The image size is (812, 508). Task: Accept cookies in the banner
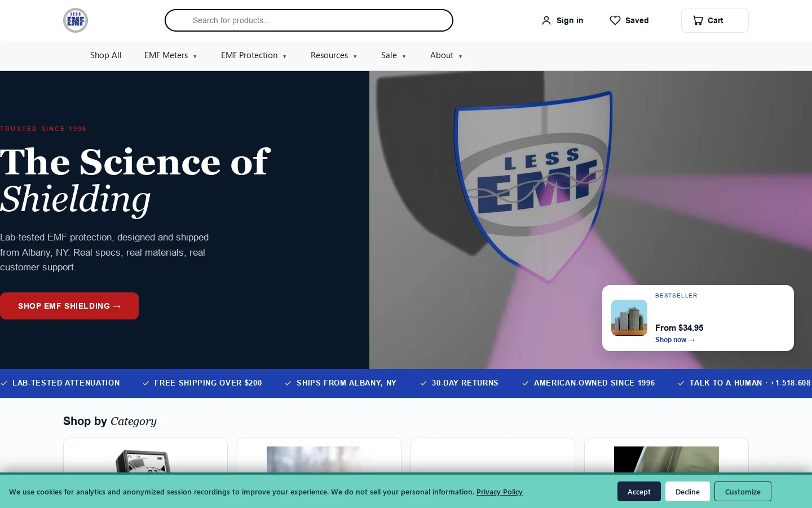click(639, 492)
